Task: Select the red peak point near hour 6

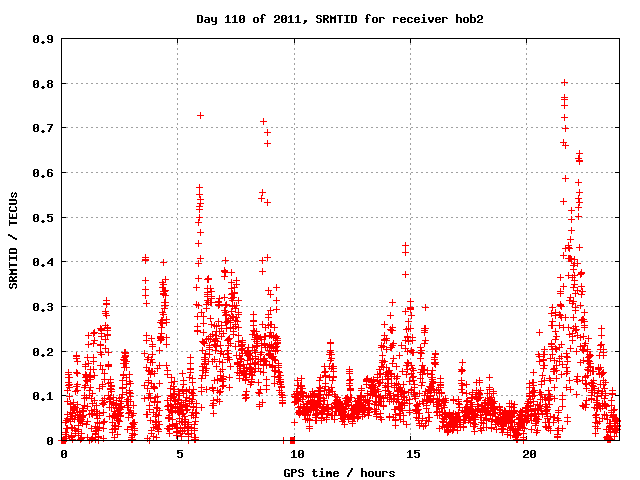Action: 201,115
